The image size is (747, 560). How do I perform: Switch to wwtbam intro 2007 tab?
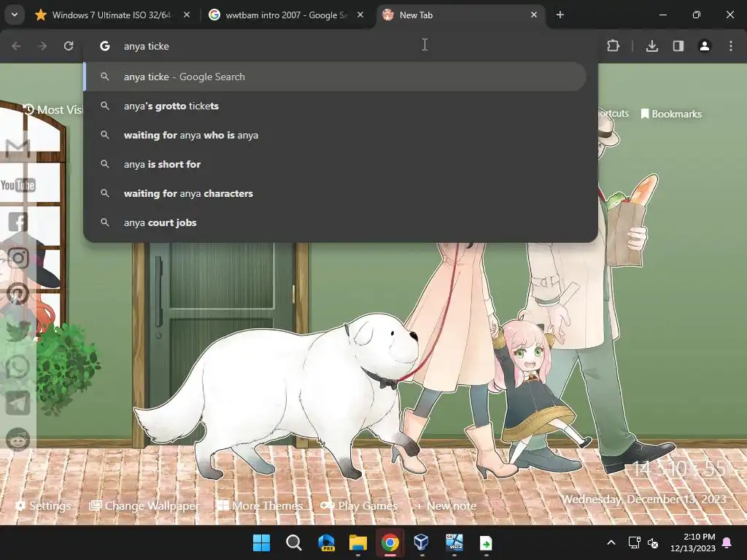coord(286,15)
